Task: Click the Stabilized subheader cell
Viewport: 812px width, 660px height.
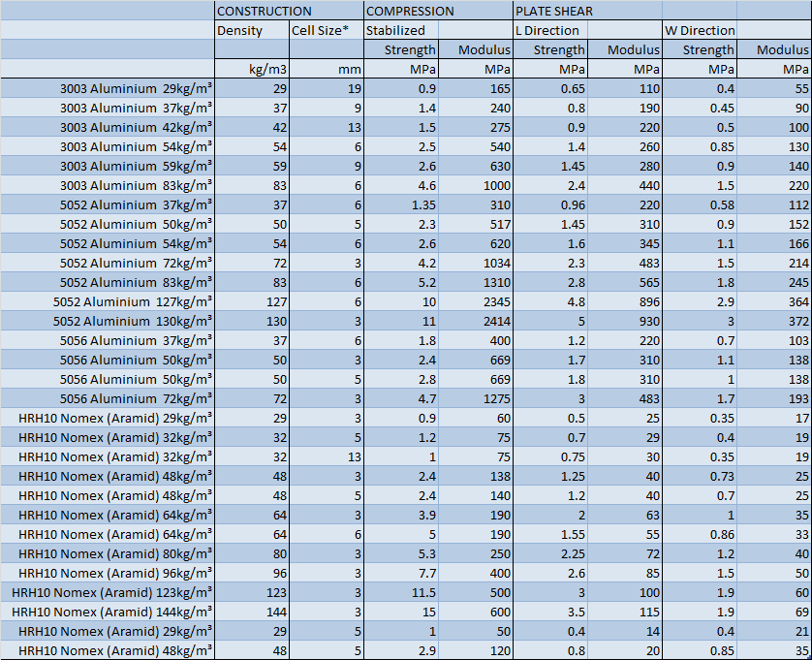Action: pyautogui.click(x=401, y=30)
